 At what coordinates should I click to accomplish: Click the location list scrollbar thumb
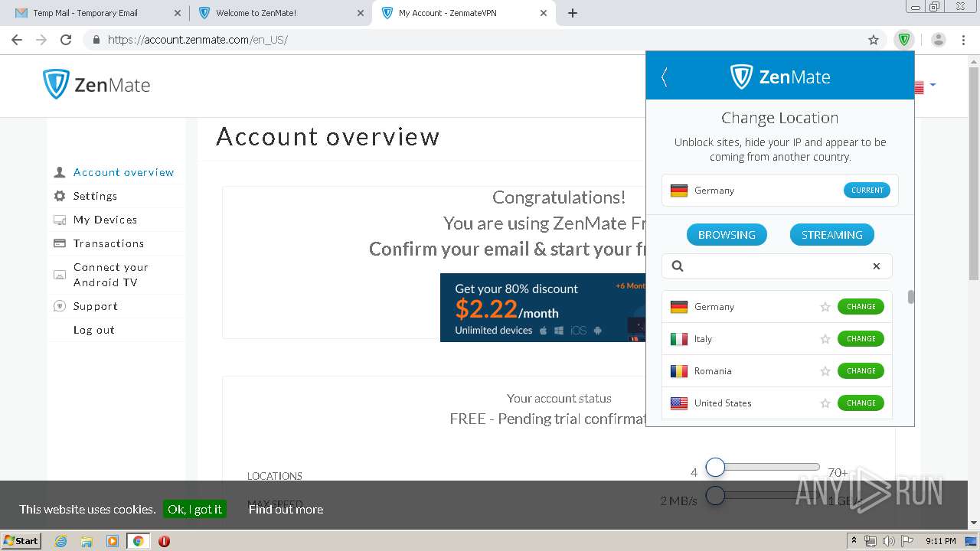click(x=911, y=297)
